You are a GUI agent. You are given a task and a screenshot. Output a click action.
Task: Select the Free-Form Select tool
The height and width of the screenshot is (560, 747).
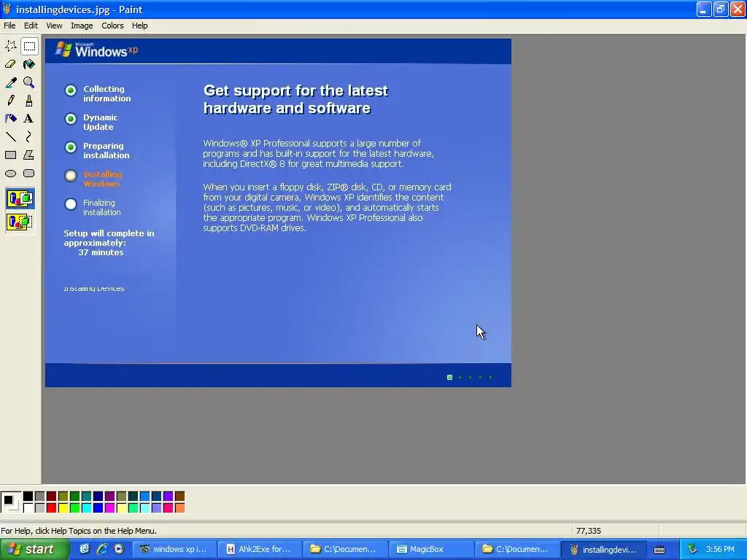point(10,46)
